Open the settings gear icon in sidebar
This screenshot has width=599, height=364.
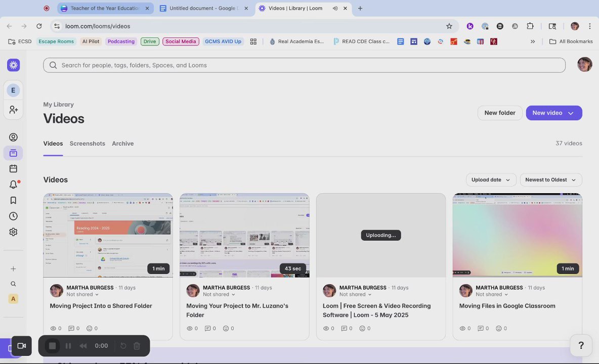tap(13, 232)
